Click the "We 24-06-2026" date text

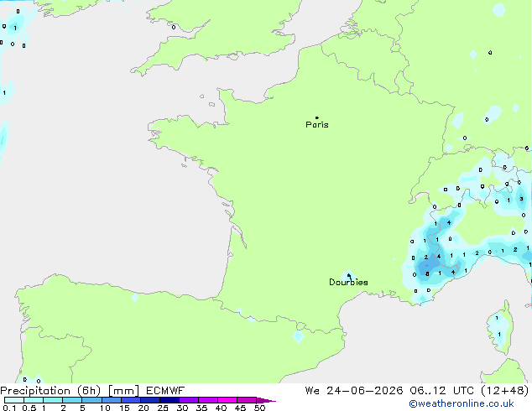pyautogui.click(x=354, y=391)
